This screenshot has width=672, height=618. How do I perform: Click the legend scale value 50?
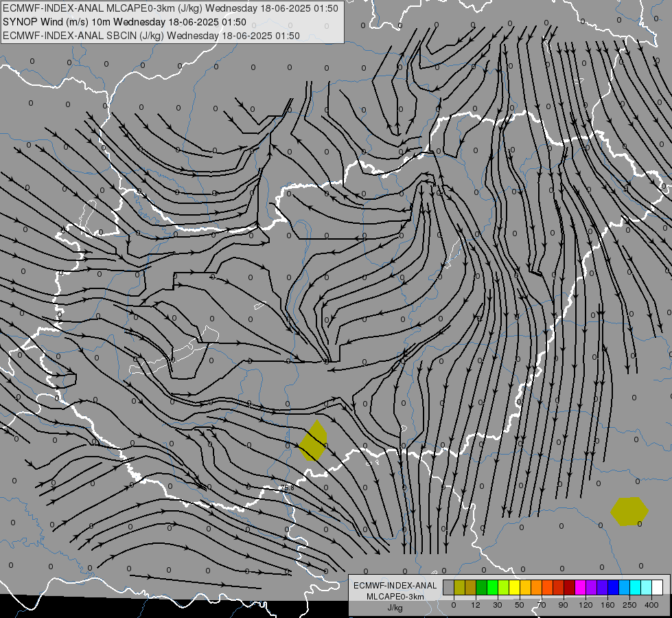[520, 605]
